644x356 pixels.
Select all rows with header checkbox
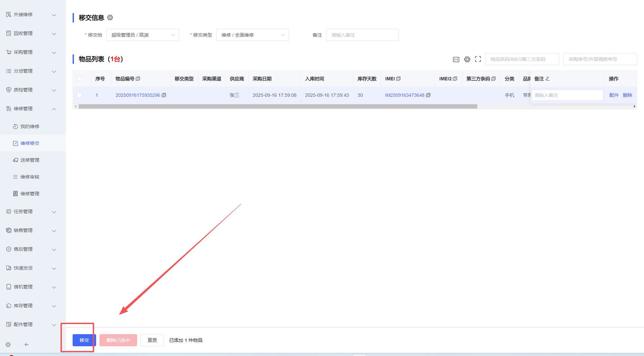tap(79, 79)
